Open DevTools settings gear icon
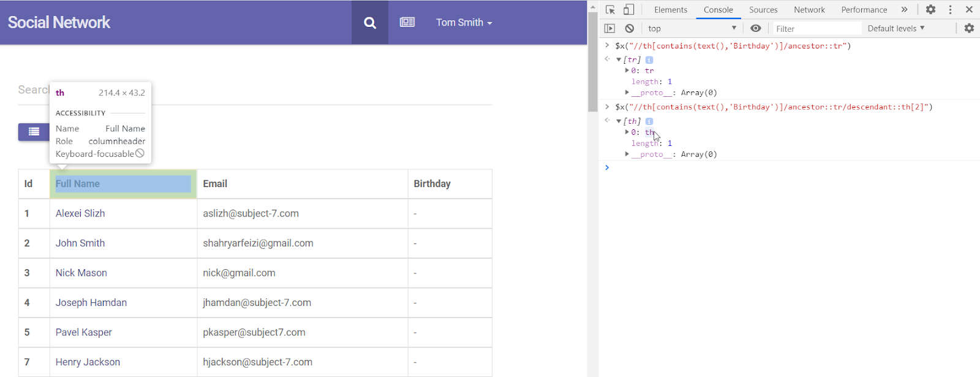The image size is (980, 377). 930,10
